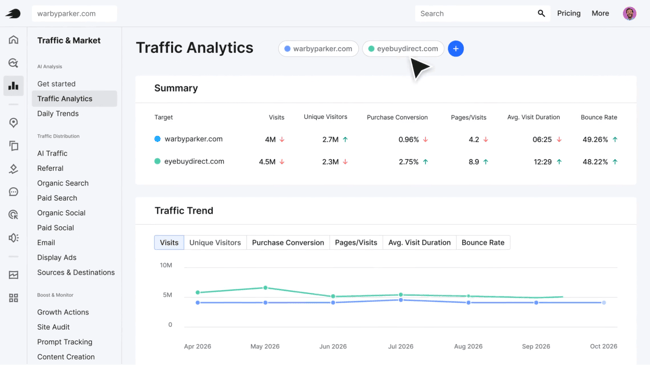Open the copy pages sidebar icon
The width and height of the screenshot is (650, 365).
(13, 146)
